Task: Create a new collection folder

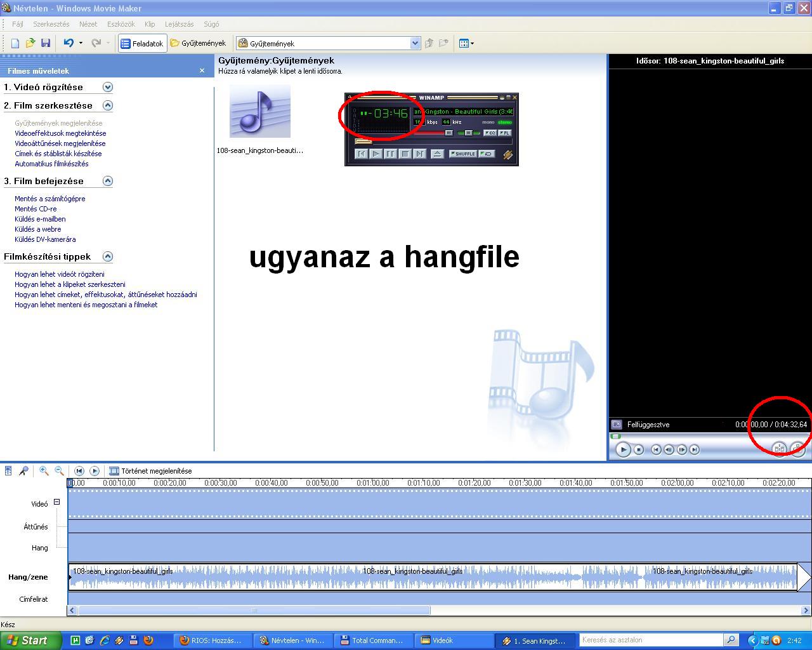Action: coord(444,43)
